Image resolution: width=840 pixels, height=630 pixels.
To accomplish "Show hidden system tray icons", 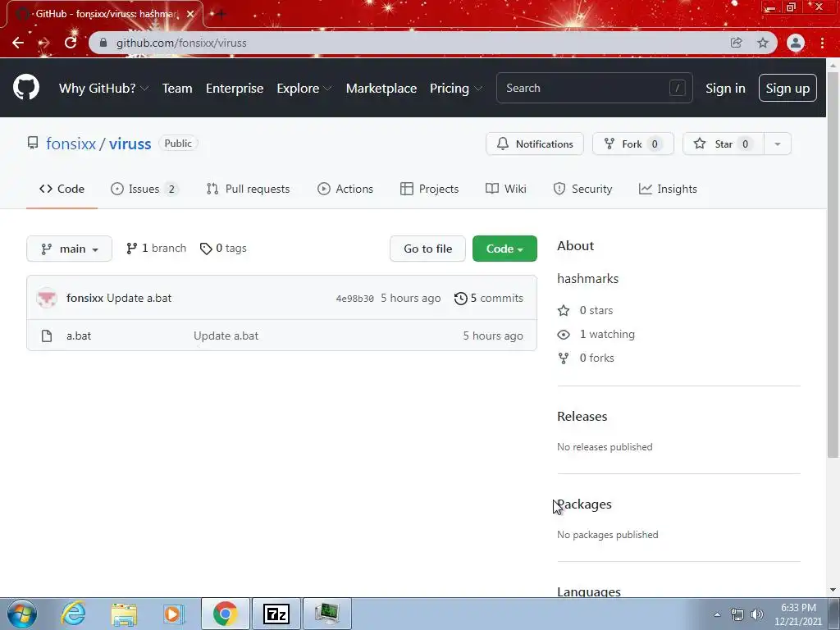I will (x=717, y=614).
